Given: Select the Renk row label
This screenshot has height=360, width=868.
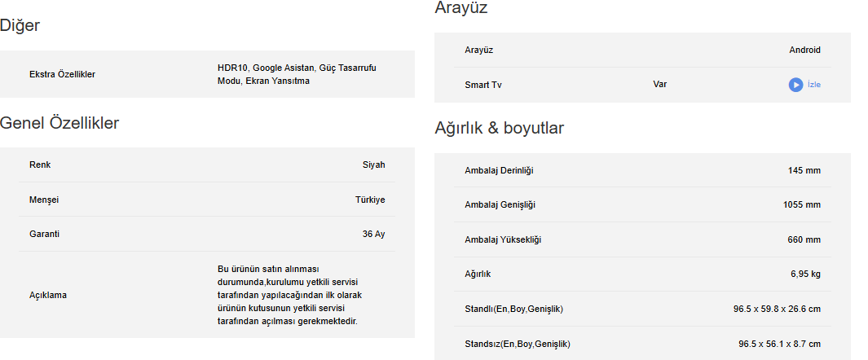Looking at the screenshot, I should click(40, 165).
